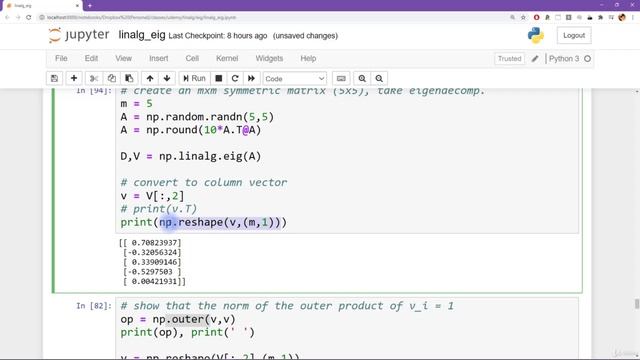The width and height of the screenshot is (640, 360).
Task: Click the zoom in magnifier icon
Action: [362, 78]
